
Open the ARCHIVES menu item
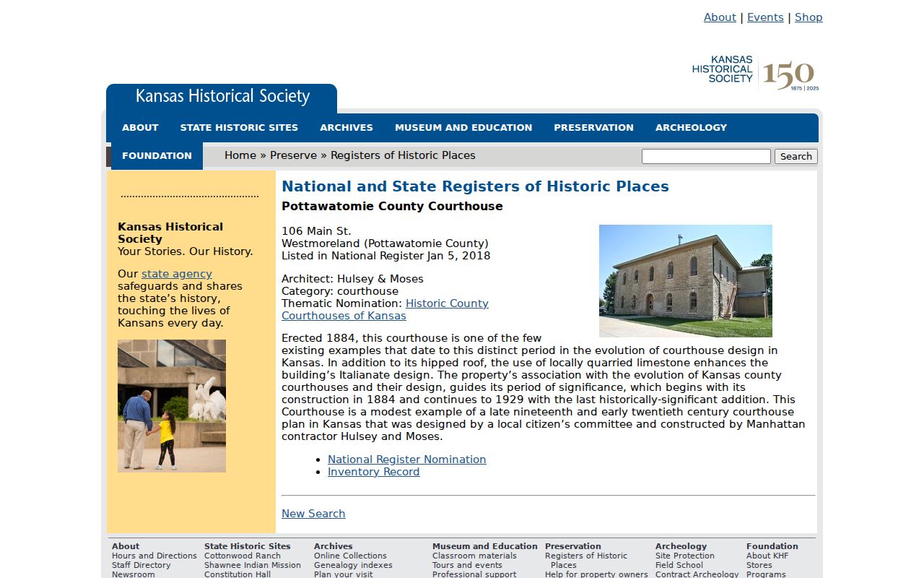click(x=346, y=127)
